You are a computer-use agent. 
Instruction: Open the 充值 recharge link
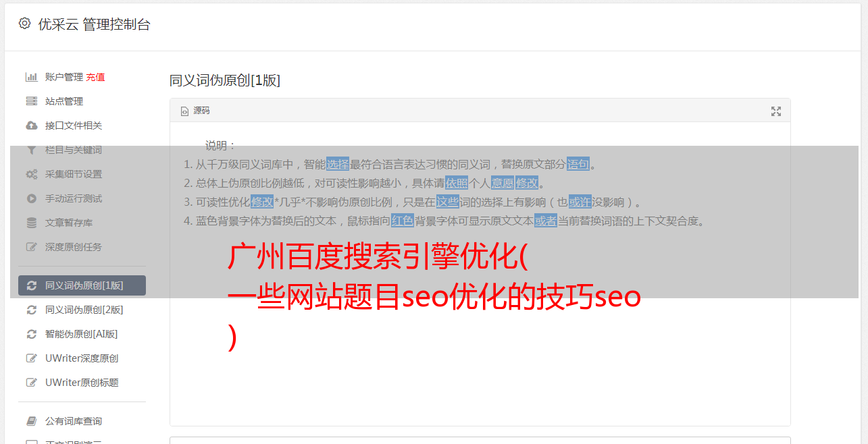[x=95, y=77]
